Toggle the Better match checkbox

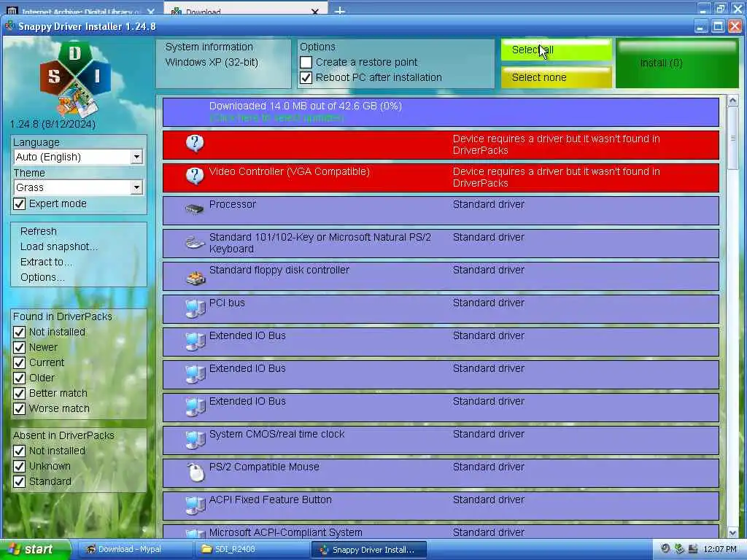click(x=19, y=393)
